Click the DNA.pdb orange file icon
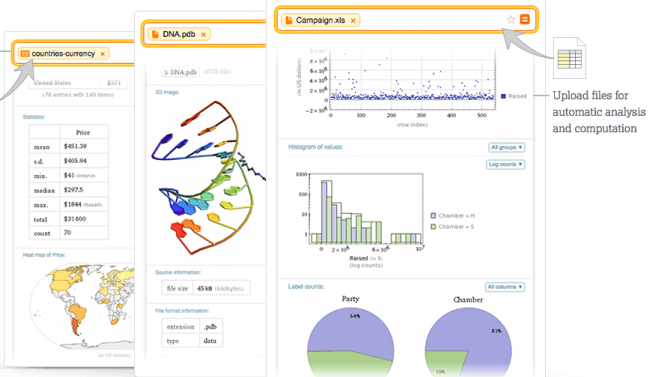The height and width of the screenshot is (377, 659). click(155, 34)
